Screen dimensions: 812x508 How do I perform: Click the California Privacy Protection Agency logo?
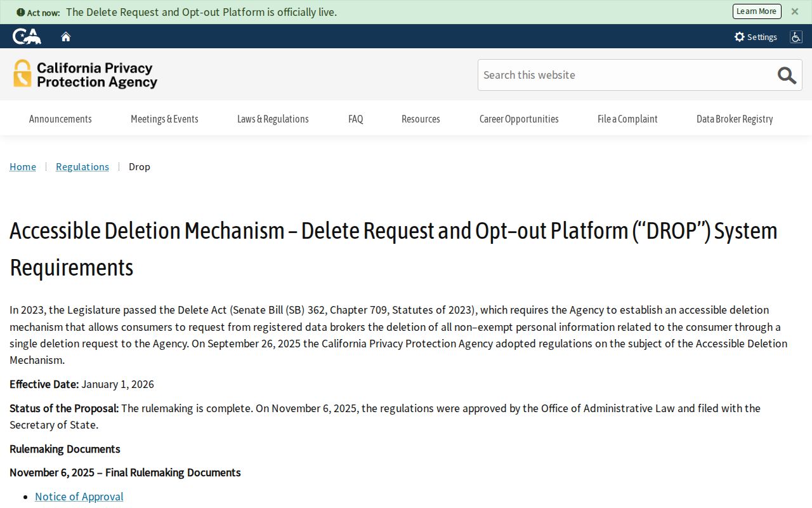(x=85, y=74)
